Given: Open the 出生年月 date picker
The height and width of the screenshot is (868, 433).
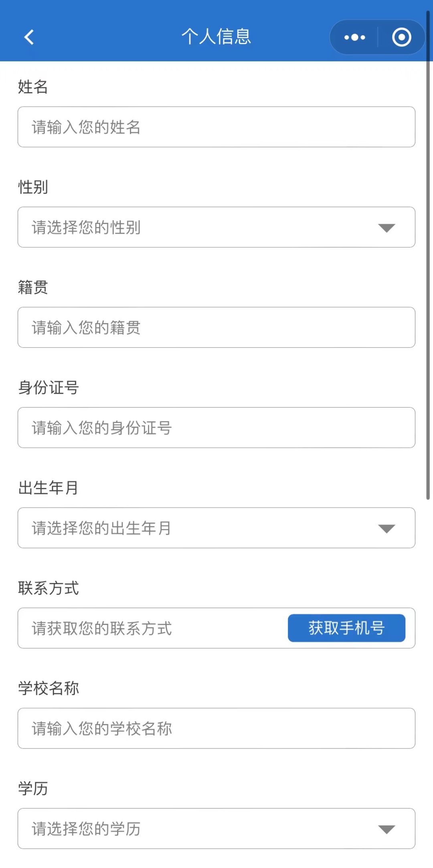Looking at the screenshot, I should tap(216, 528).
